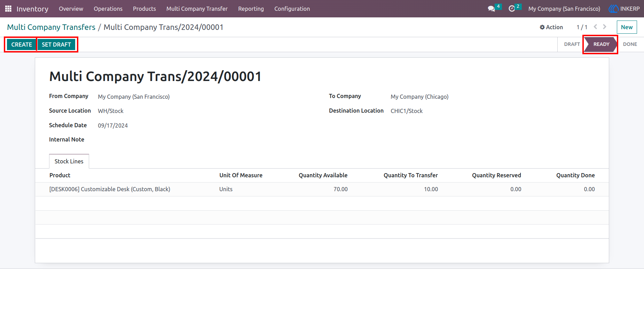Select the Stock Lines tab

click(69, 161)
